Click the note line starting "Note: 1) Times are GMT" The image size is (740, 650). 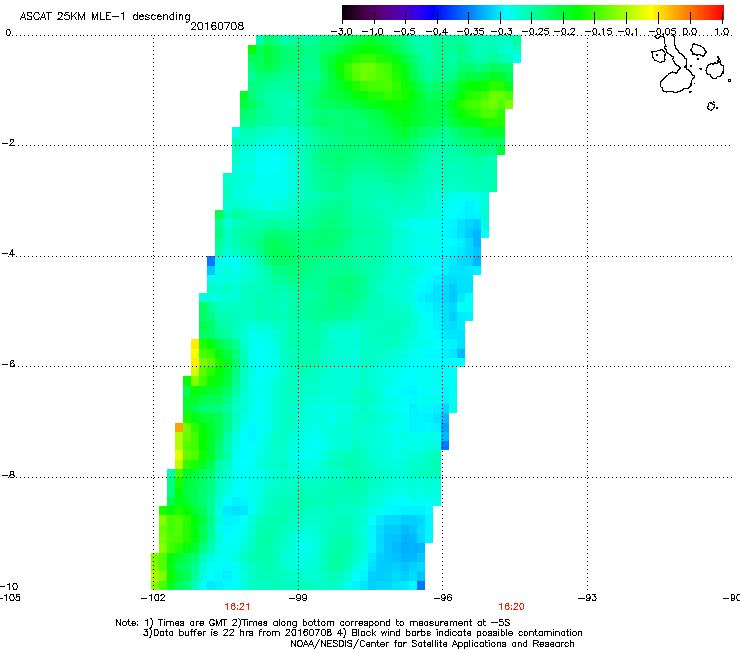click(x=313, y=623)
